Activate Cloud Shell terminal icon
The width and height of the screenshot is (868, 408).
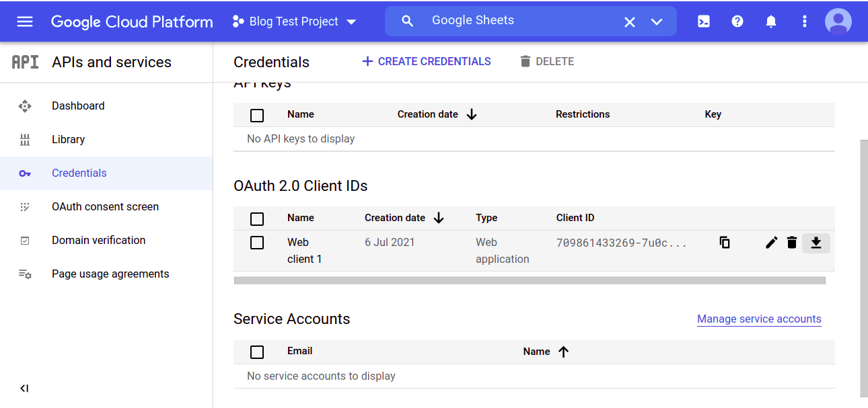[x=704, y=22]
